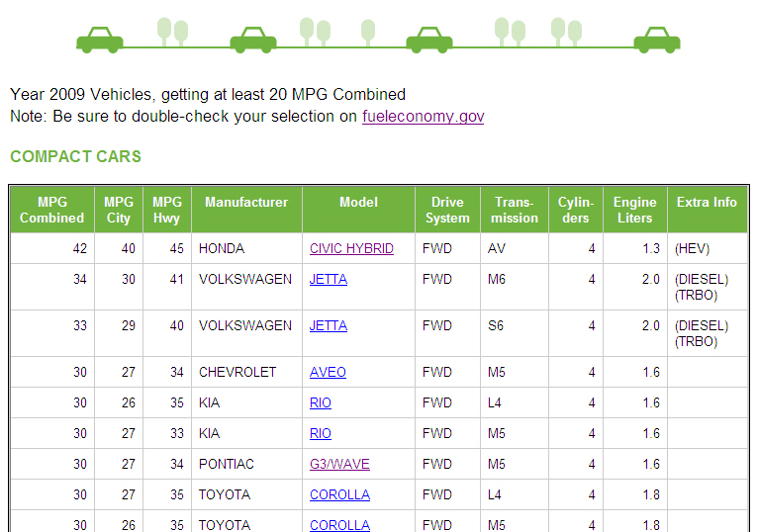Click the MPG Combined column header

tap(52, 210)
